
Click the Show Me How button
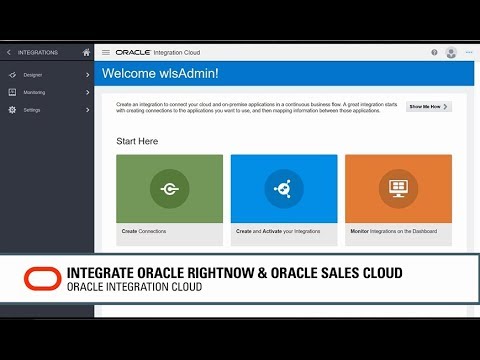429,107
